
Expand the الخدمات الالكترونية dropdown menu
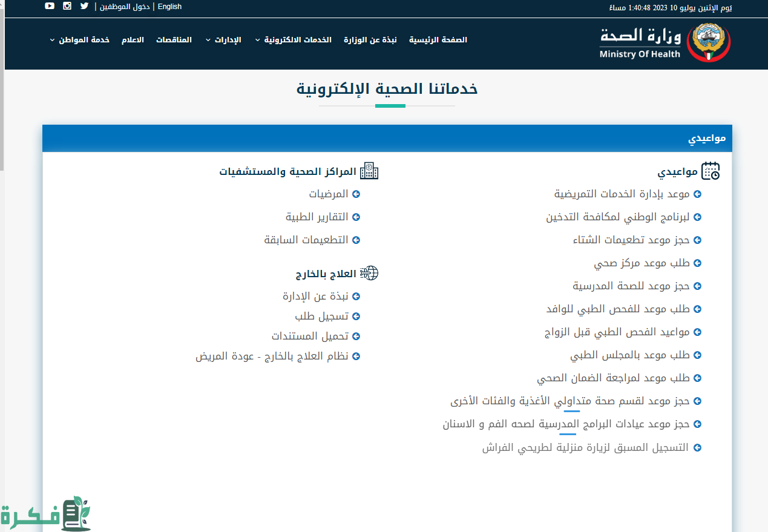click(x=293, y=40)
